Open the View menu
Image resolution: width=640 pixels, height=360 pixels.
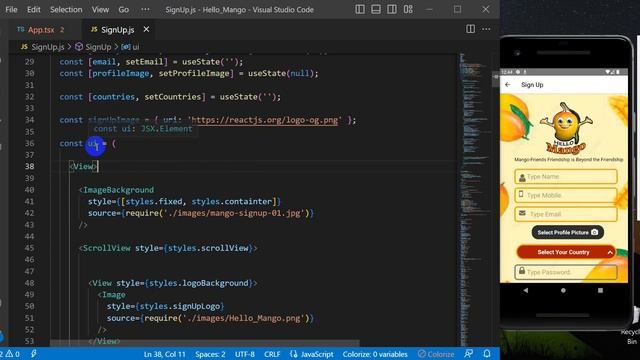click(100, 9)
